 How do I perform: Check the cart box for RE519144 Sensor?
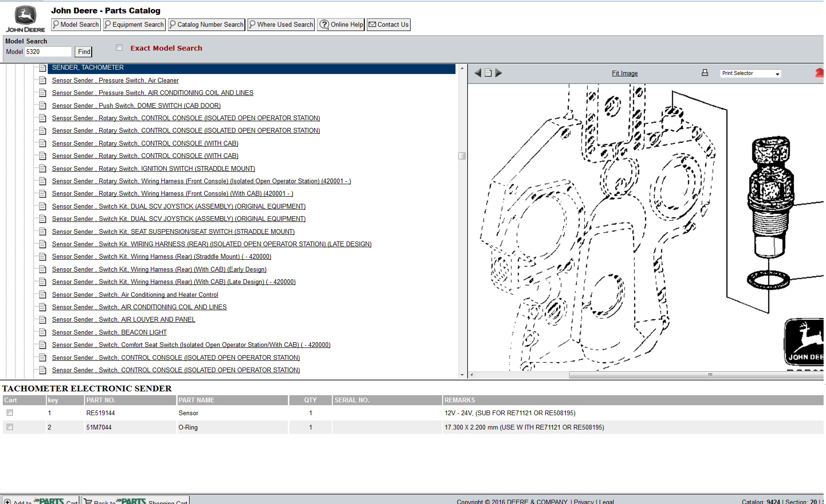point(10,413)
